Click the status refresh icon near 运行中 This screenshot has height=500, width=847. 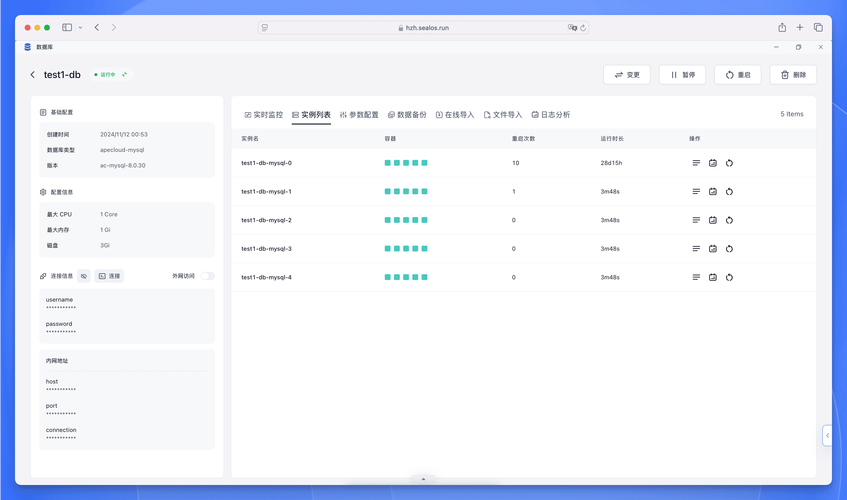click(x=125, y=75)
